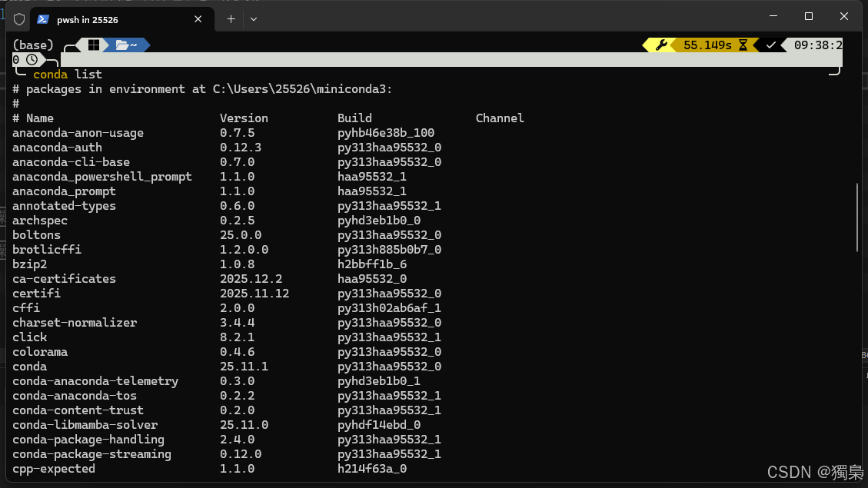Click the 55.149s execution time

coord(707,45)
